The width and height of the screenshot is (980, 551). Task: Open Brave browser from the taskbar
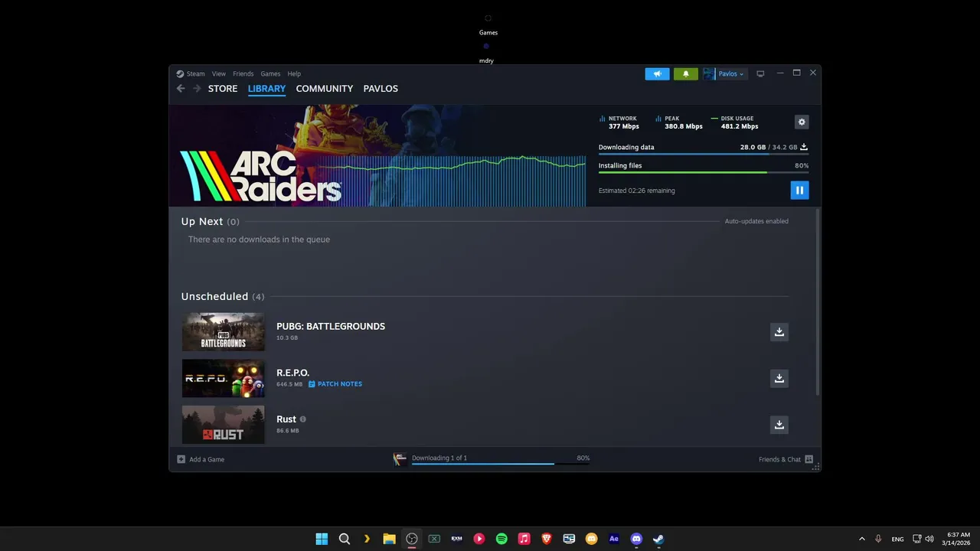pyautogui.click(x=547, y=539)
